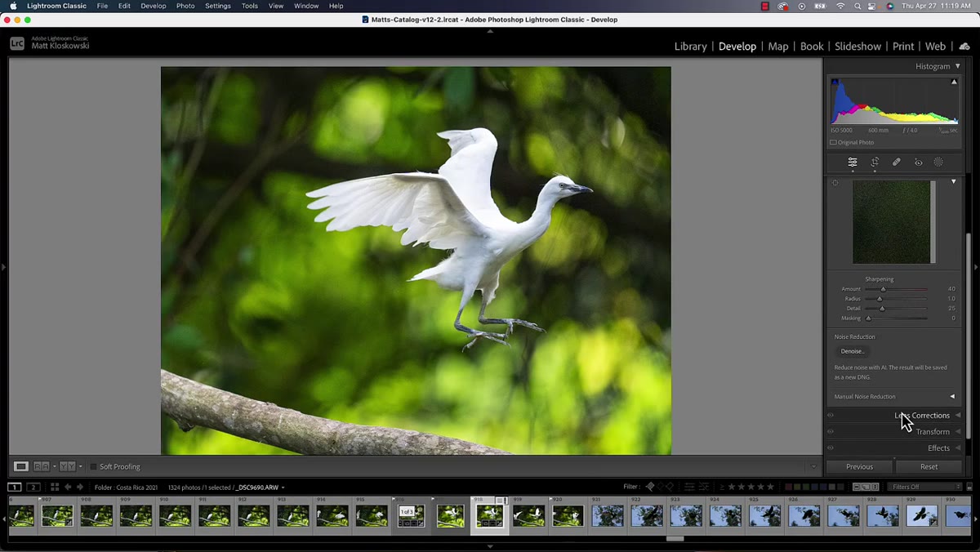Switch to the Book module
The image size is (980, 552).
point(812,47)
